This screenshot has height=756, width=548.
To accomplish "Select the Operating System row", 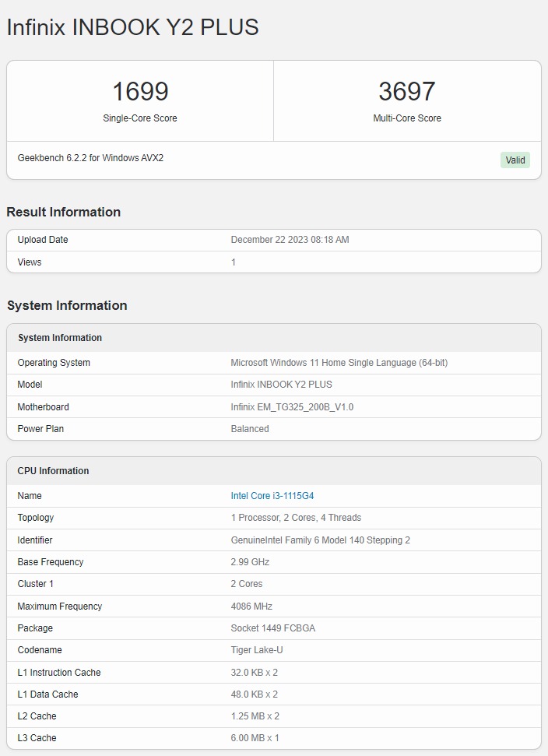I will (x=272, y=362).
